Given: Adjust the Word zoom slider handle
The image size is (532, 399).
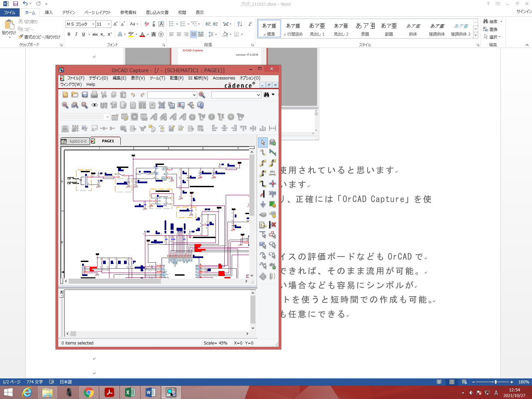Looking at the screenshot, I should pyautogui.click(x=496, y=382).
